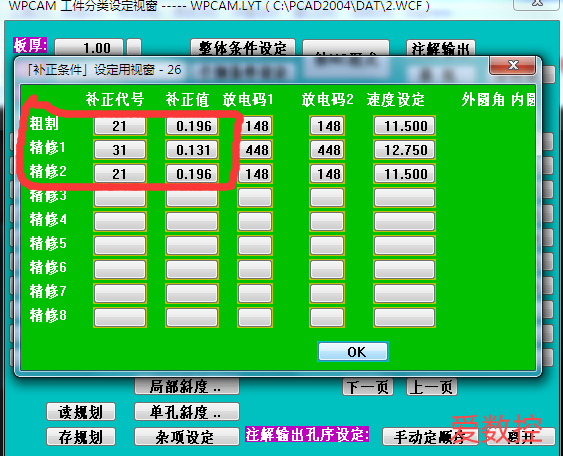The height and width of the screenshot is (456, 563).
Task: Click 读规划 button in WPCAM window
Action: 81,411
